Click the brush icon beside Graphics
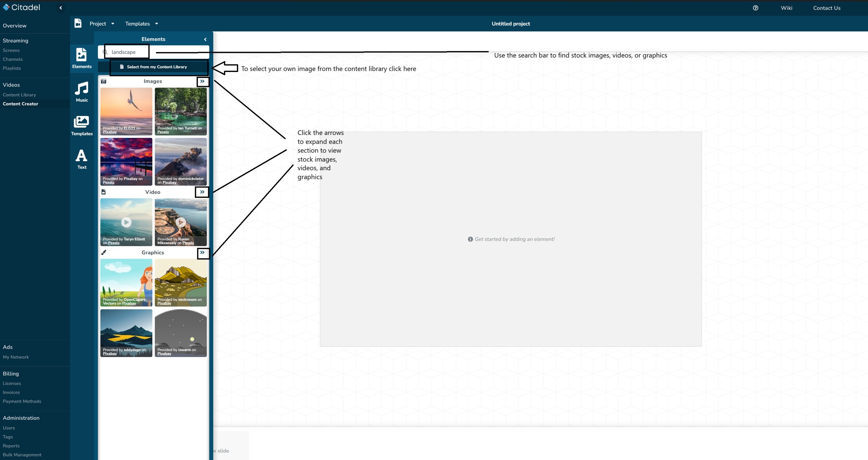 point(104,252)
